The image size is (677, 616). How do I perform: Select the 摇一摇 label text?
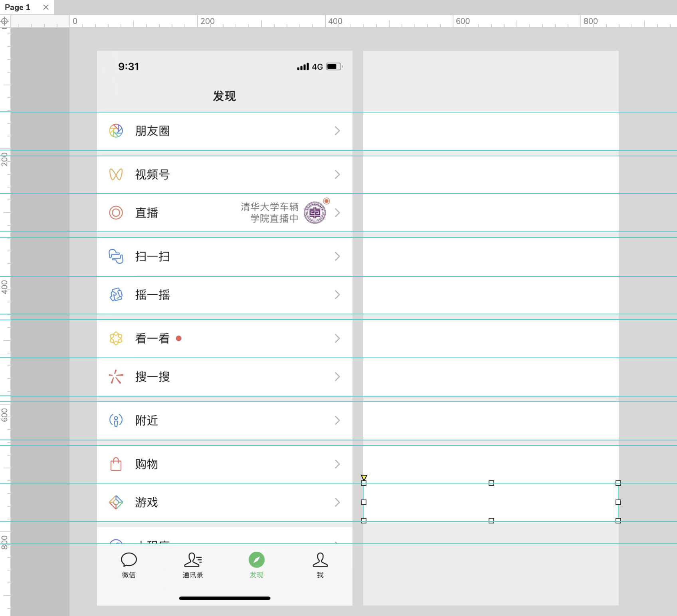[x=152, y=295]
